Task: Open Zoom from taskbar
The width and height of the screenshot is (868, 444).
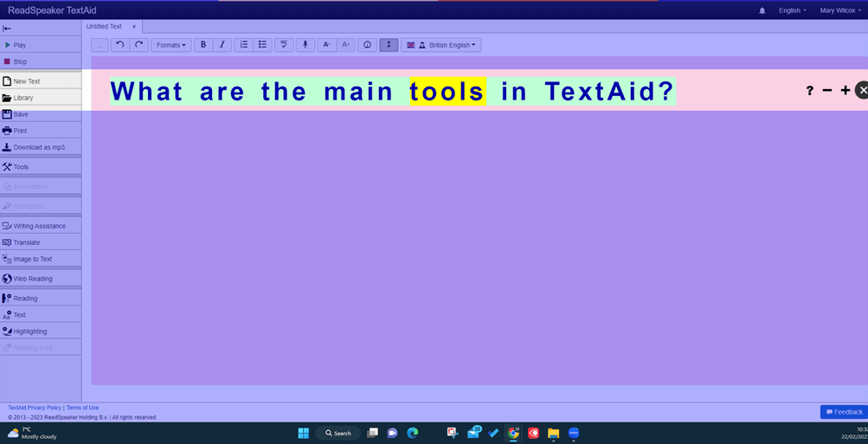Action: coord(574,433)
